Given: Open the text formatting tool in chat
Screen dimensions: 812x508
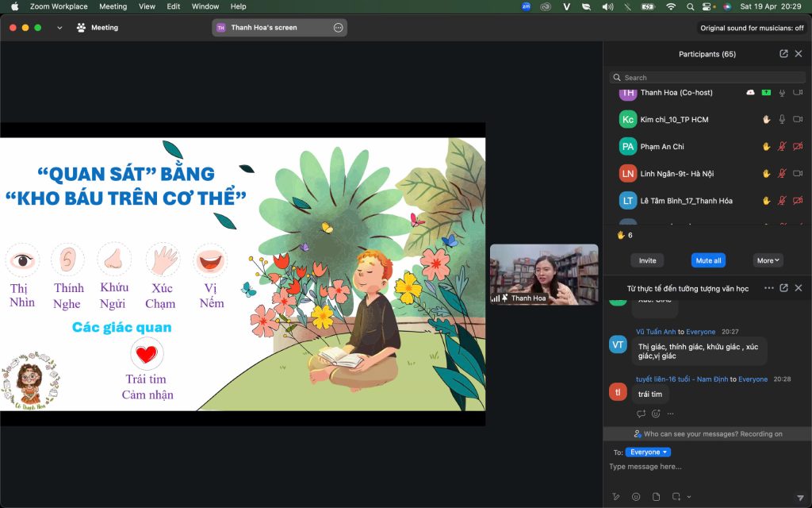Looking at the screenshot, I should click(616, 497).
